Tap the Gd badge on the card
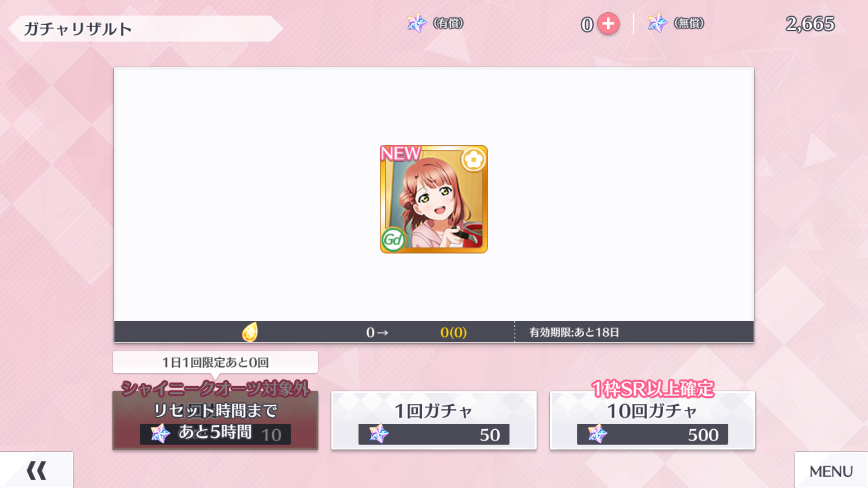 click(x=393, y=239)
